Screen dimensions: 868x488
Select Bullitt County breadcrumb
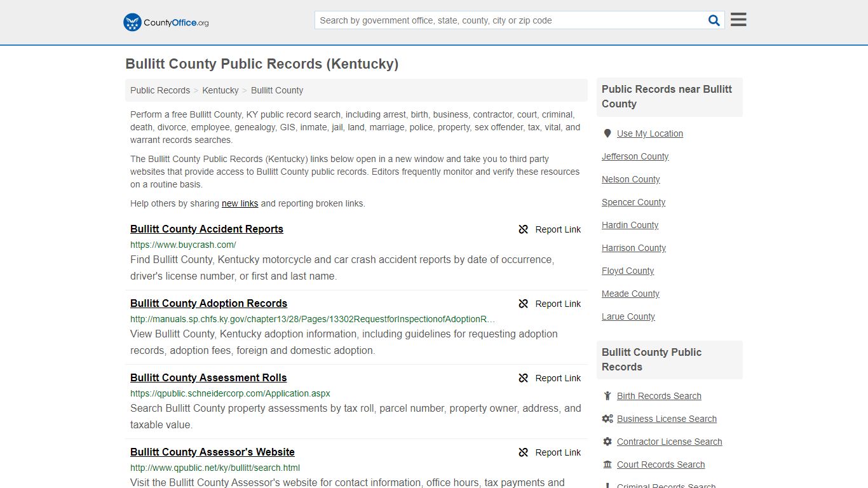coord(277,90)
